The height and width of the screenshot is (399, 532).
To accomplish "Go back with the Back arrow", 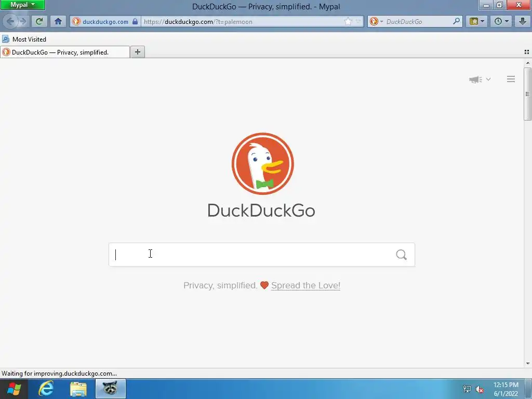I will 10,21.
